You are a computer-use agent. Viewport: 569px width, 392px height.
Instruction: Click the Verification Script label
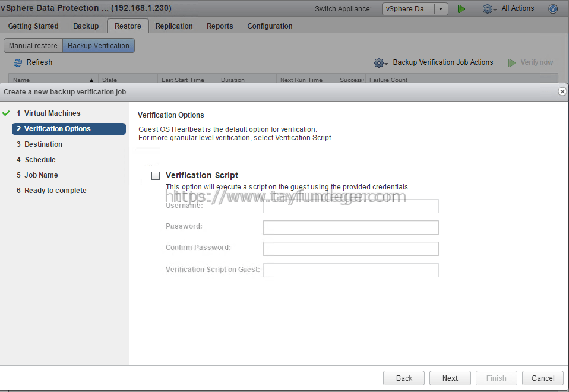(x=202, y=175)
